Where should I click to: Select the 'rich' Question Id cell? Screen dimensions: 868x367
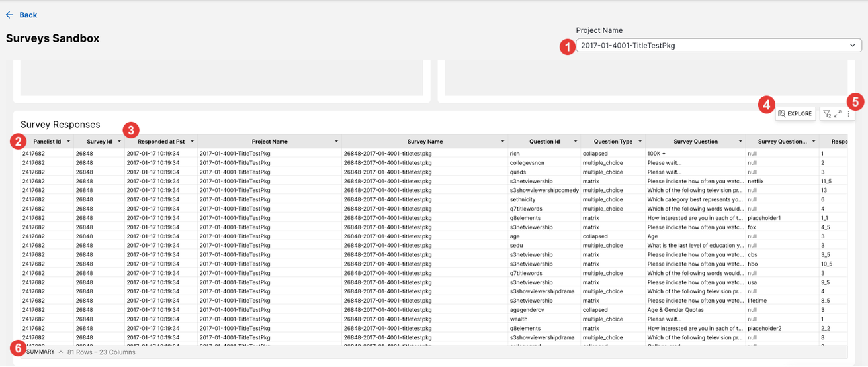(514, 153)
